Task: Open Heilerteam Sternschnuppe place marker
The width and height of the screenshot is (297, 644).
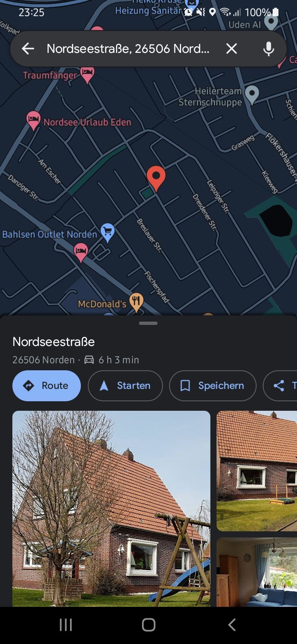Action: (252, 95)
